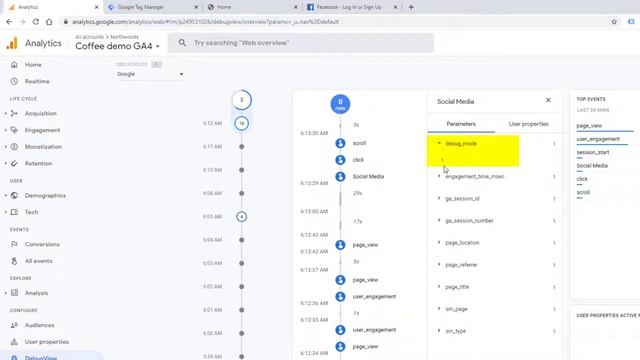Click the top circle showing 3 events
This screenshot has height=360, width=640.
[242, 100]
